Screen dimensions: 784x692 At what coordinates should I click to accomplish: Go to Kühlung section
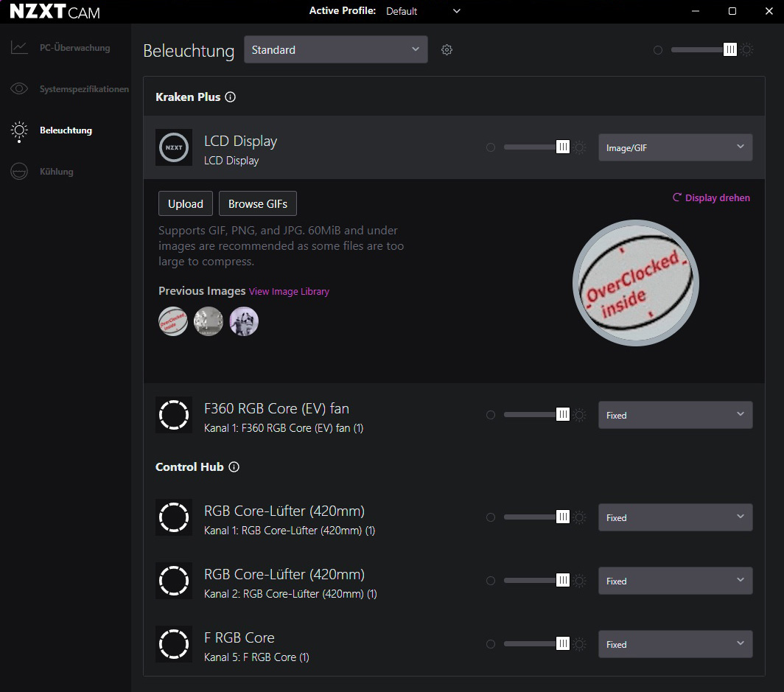point(57,172)
